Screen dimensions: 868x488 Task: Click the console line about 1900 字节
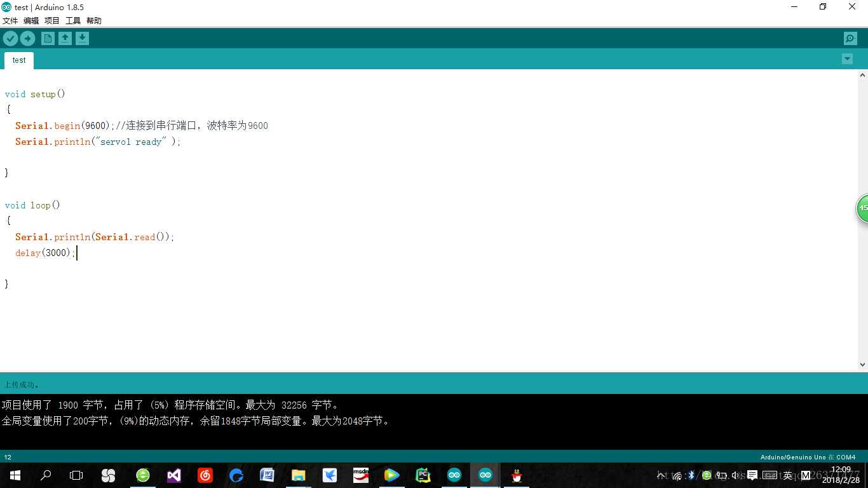click(x=170, y=405)
